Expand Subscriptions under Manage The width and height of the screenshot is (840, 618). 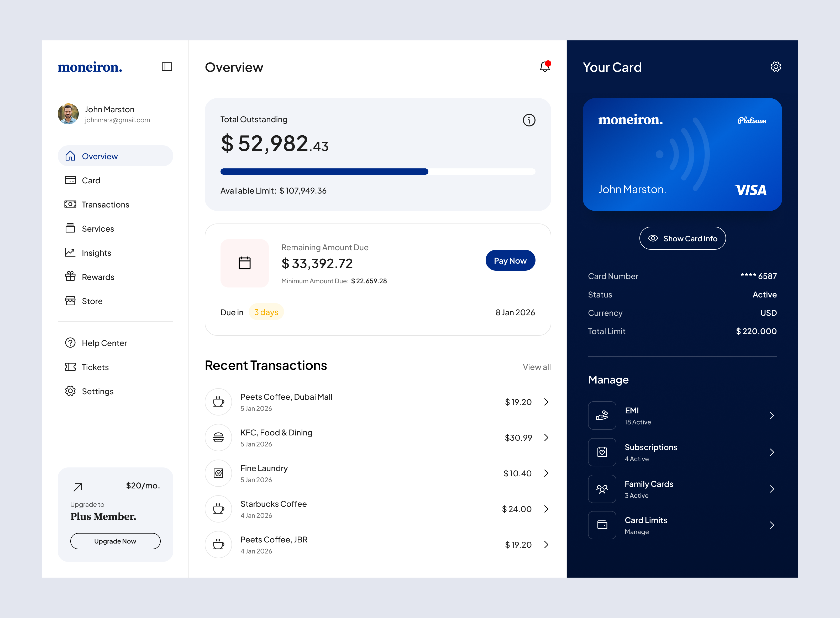click(x=772, y=452)
